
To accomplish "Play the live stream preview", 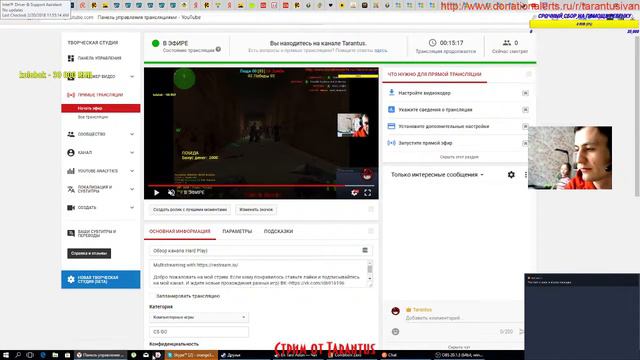I will click(x=156, y=192).
